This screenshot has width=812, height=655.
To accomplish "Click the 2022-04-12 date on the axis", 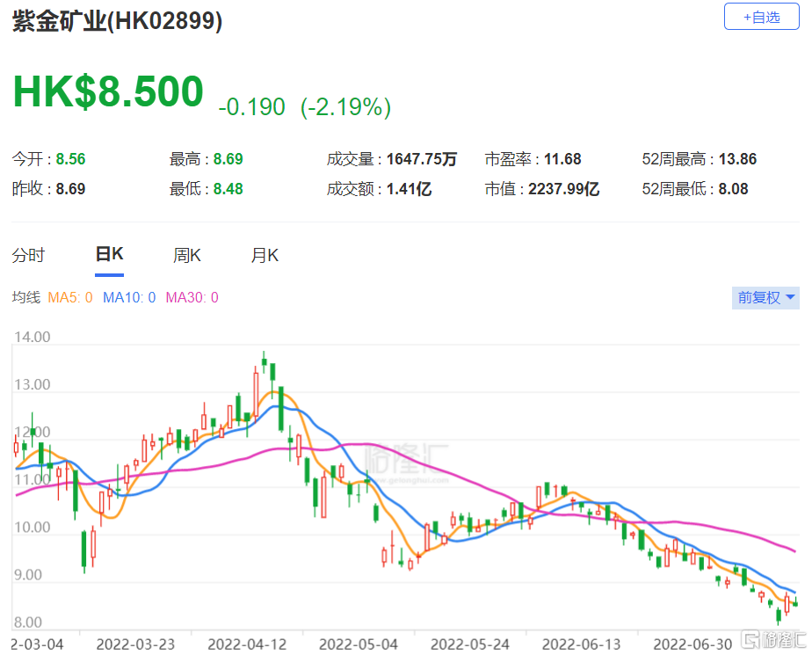I will click(247, 644).
